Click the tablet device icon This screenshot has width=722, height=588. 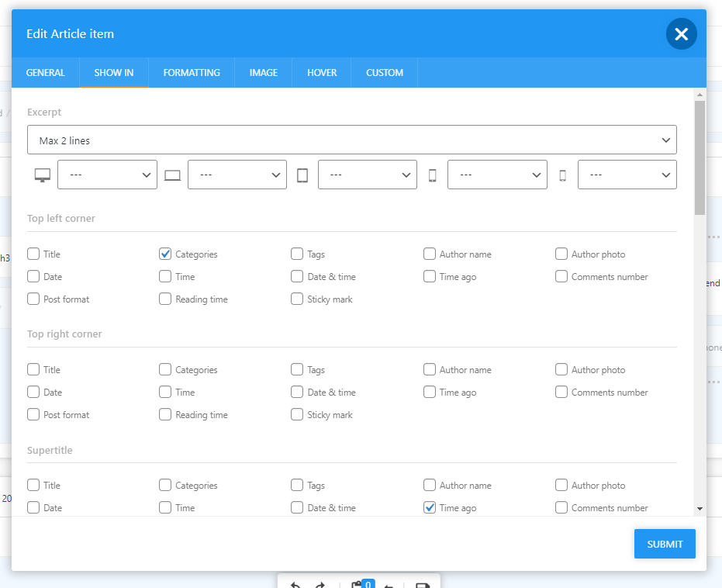click(x=302, y=175)
